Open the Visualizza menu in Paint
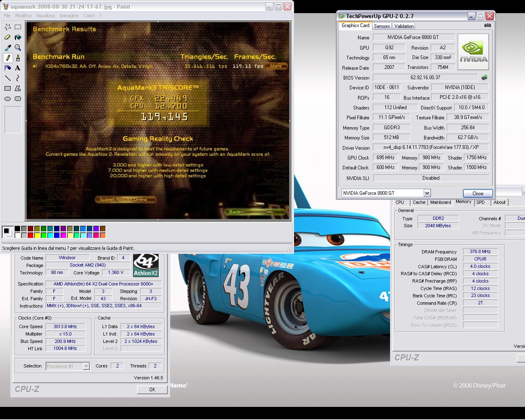This screenshot has height=420, width=525. [x=45, y=16]
